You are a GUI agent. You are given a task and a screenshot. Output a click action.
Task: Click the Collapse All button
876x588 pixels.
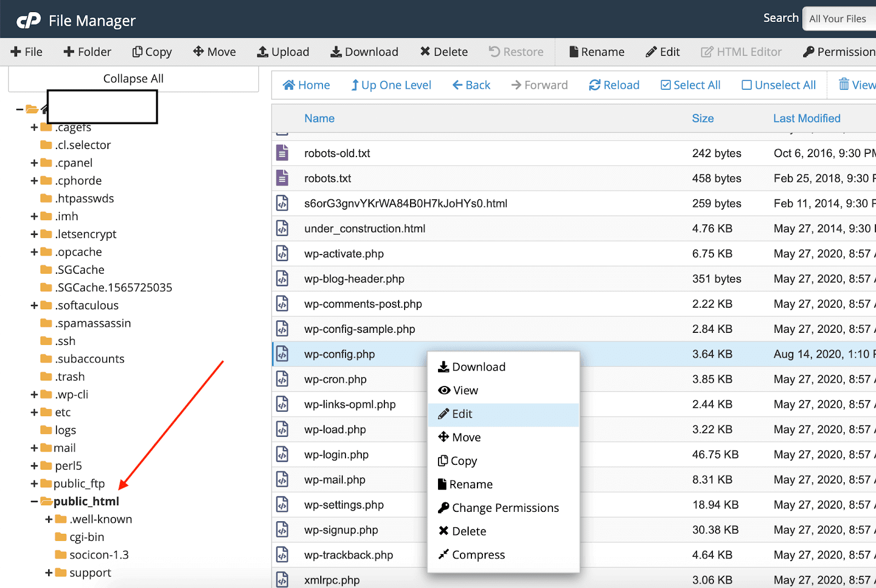[x=132, y=78]
